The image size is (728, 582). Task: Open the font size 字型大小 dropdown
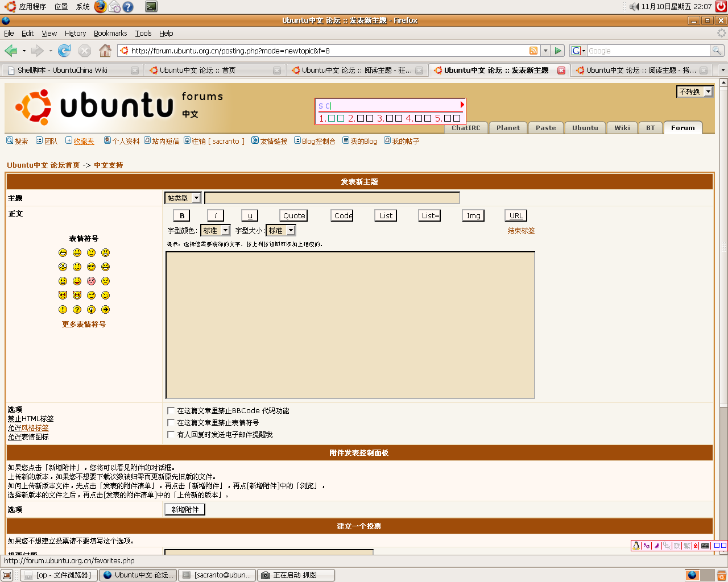281,230
